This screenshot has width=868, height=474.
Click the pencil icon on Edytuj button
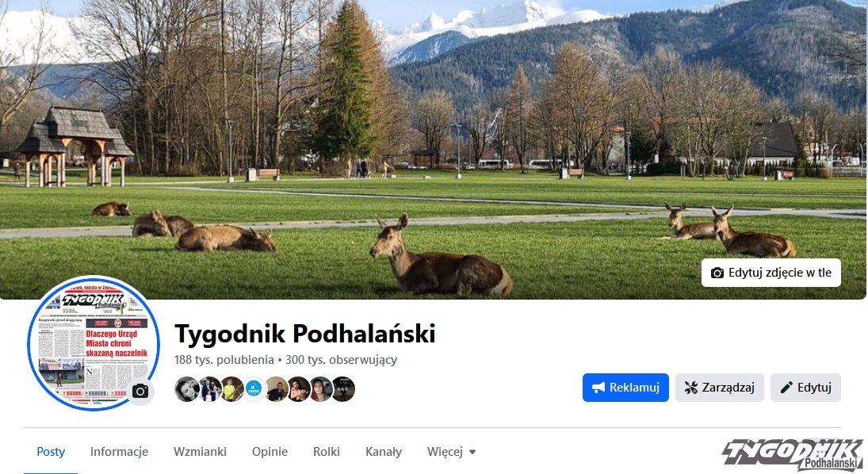click(786, 388)
